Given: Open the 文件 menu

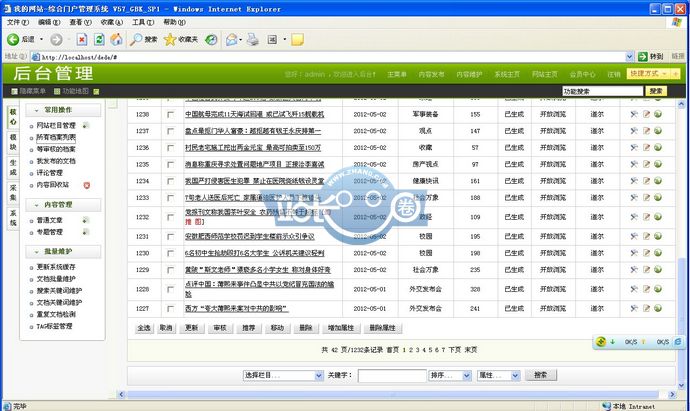Looking at the screenshot, I should pyautogui.click(x=18, y=22).
